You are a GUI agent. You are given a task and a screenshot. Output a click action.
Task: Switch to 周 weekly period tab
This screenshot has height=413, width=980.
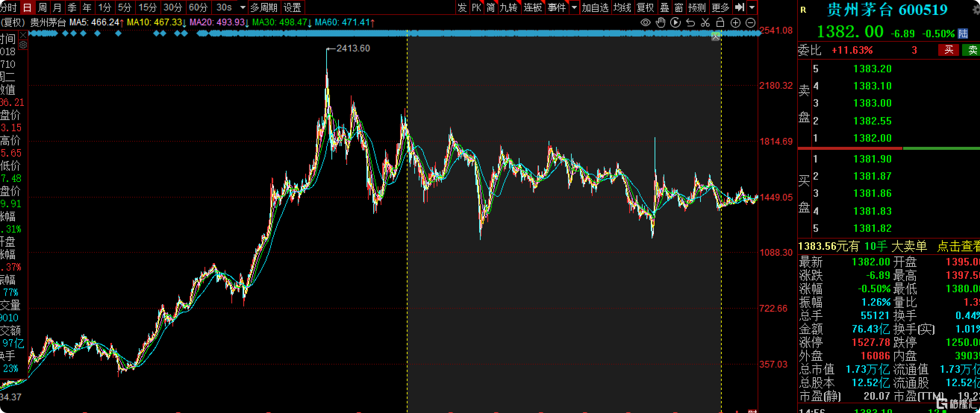point(43,7)
